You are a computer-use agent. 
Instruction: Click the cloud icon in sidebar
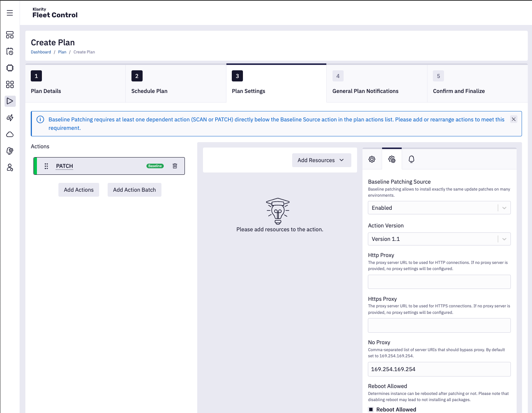10,134
